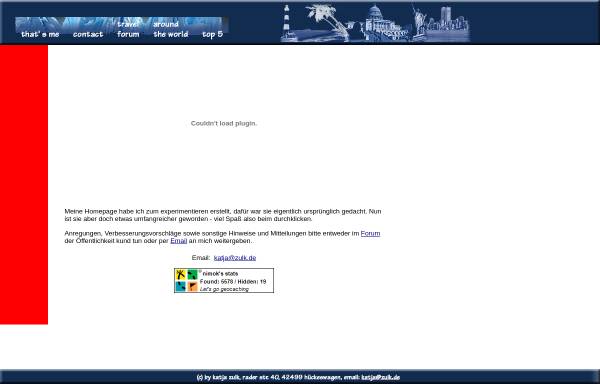Open the "that's me" navigation item
600x384 pixels.
pyautogui.click(x=40, y=34)
